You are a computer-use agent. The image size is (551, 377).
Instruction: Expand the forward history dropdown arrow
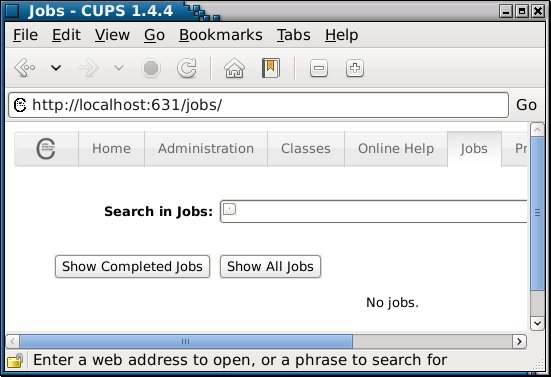pyautogui.click(x=119, y=67)
